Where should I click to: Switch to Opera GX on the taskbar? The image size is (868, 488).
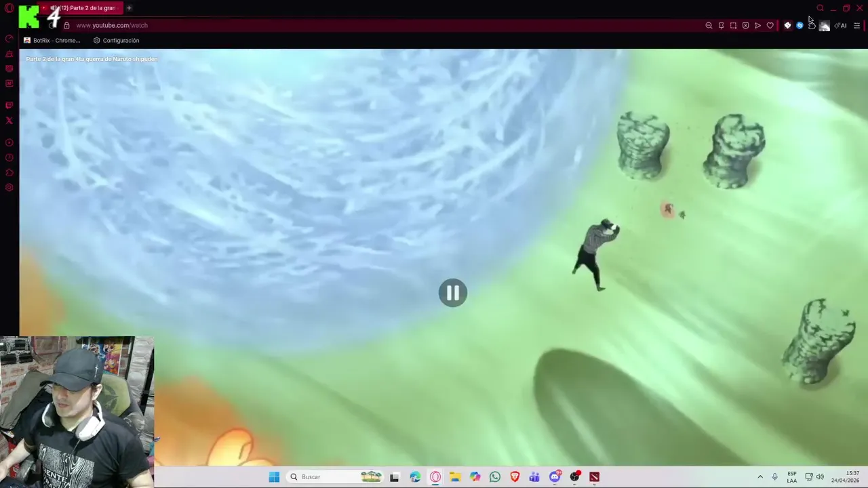[435, 477]
